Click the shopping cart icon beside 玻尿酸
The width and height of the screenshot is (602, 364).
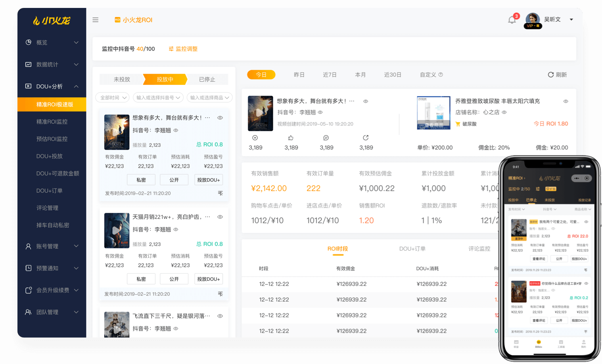tap(458, 124)
